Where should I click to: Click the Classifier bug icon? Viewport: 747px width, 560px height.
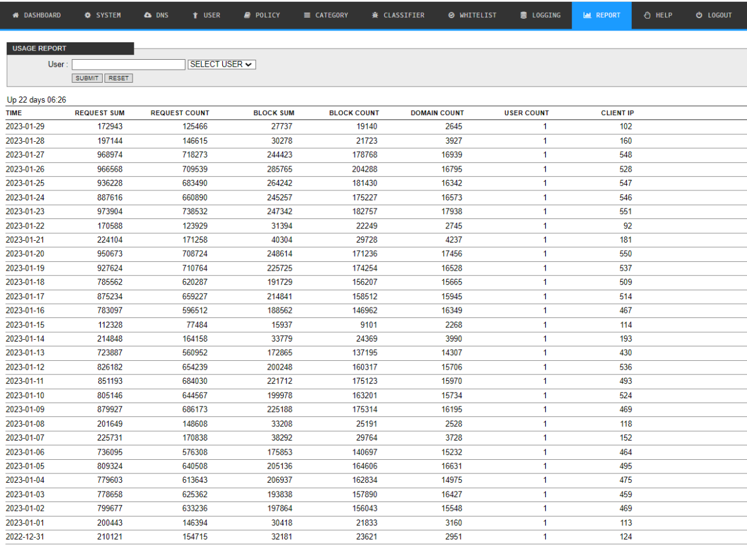tap(375, 15)
